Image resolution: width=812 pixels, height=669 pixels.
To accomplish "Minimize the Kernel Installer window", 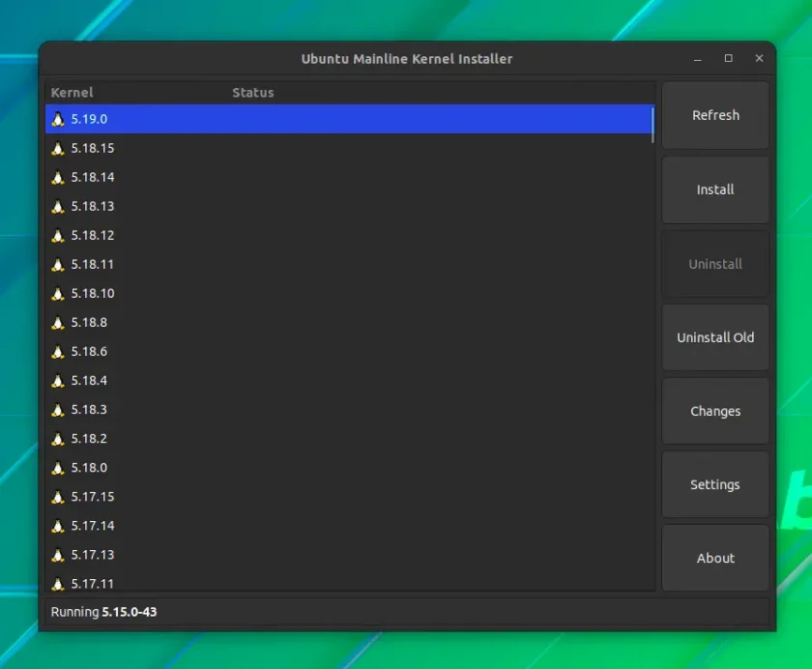I will click(x=698, y=59).
